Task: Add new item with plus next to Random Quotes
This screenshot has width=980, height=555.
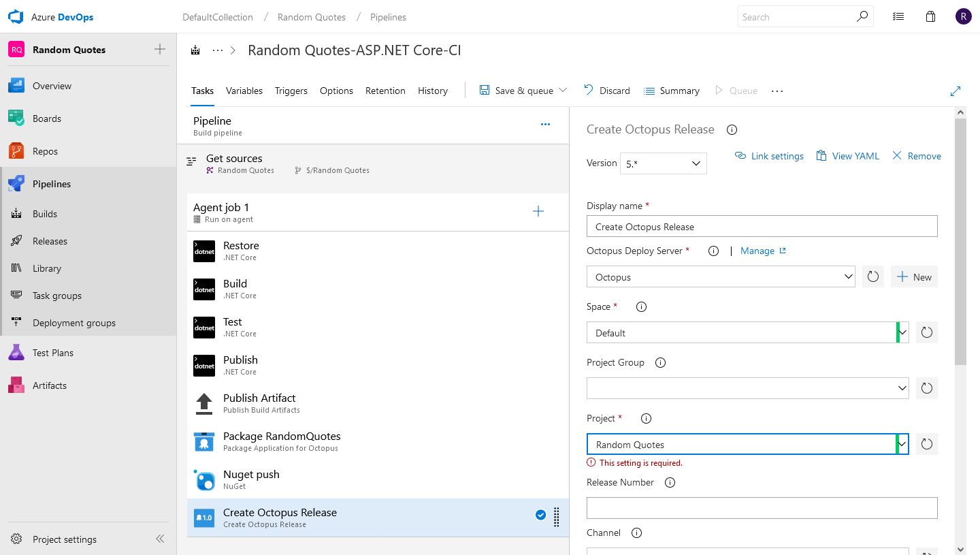Action: click(x=160, y=49)
